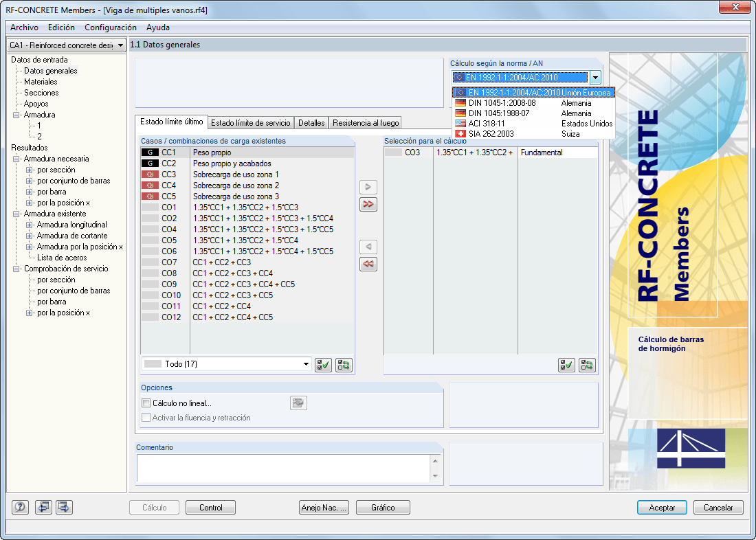
Task: Collapse Comprobación de servicio node
Action: (16, 269)
